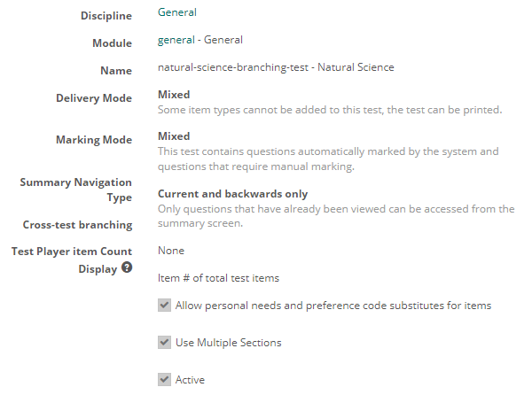Select the 'general - General' module value
The width and height of the screenshot is (532, 395).
click(200, 40)
